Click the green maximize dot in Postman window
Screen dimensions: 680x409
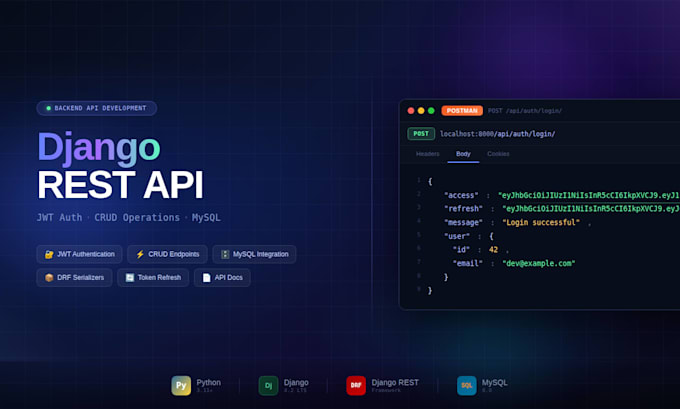[431, 111]
